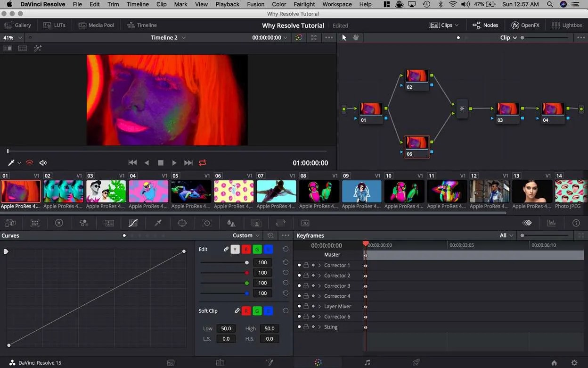Toggle the curve channel link (gang) icon

(x=226, y=249)
